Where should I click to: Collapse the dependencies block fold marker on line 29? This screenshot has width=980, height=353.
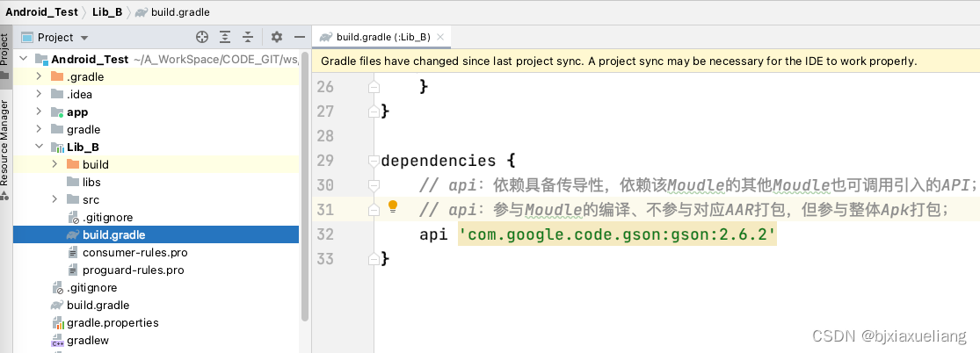pos(374,161)
